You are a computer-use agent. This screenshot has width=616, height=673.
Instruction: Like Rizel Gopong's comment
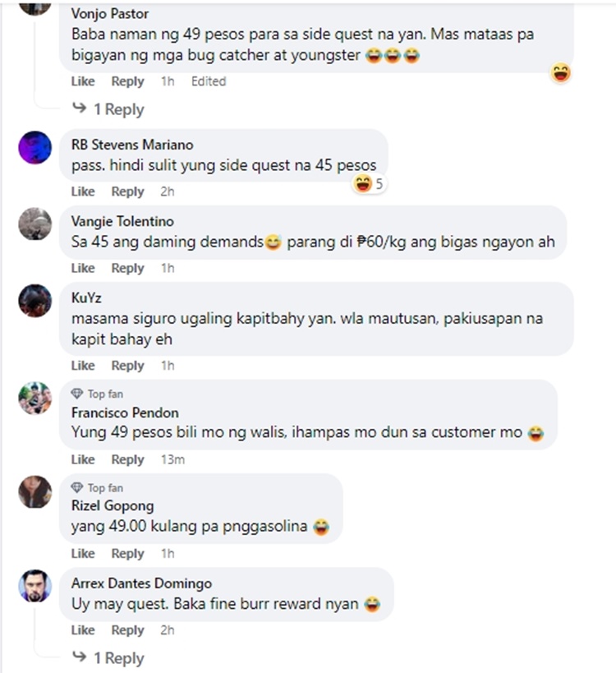pyautogui.click(x=83, y=554)
